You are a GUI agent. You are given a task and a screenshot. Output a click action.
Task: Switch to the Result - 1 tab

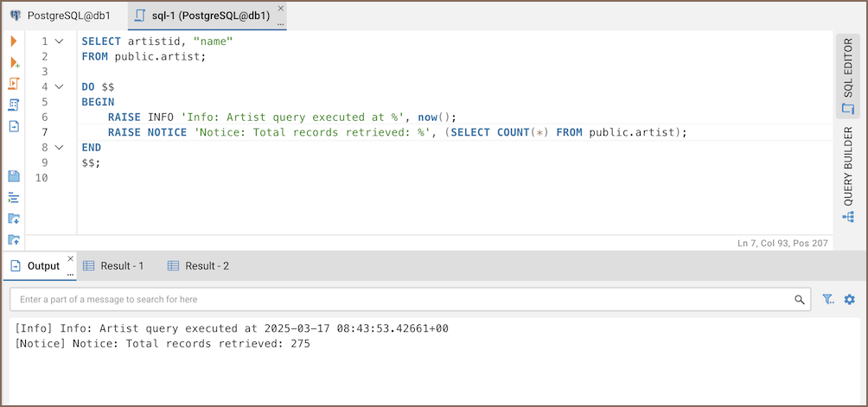[113, 266]
